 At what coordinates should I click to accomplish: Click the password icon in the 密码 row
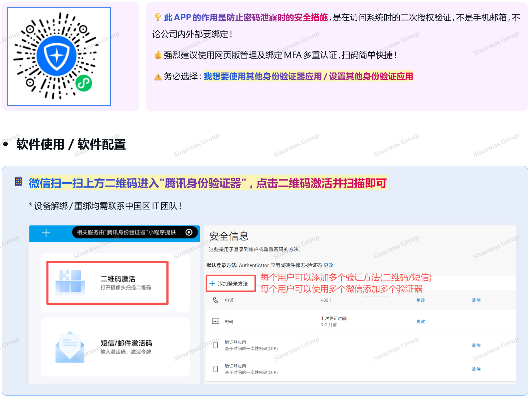coord(216,322)
